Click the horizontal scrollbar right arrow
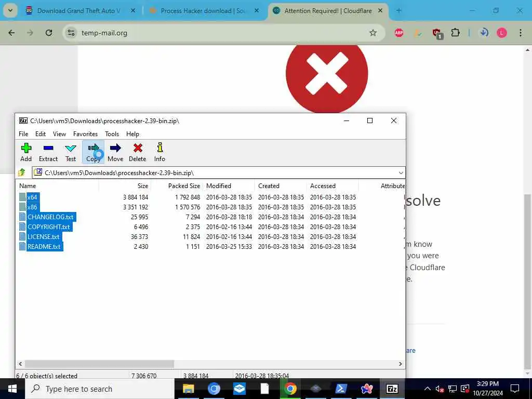This screenshot has width=532, height=399. tap(401, 364)
